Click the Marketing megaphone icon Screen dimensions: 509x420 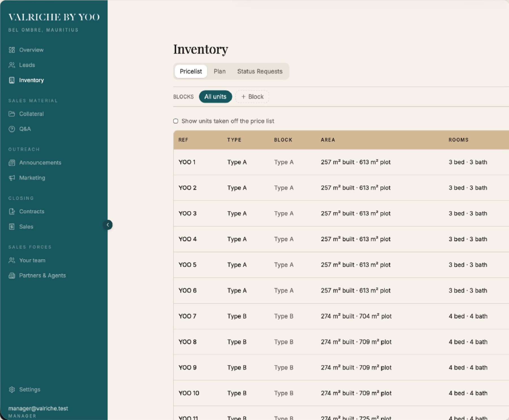[12, 178]
